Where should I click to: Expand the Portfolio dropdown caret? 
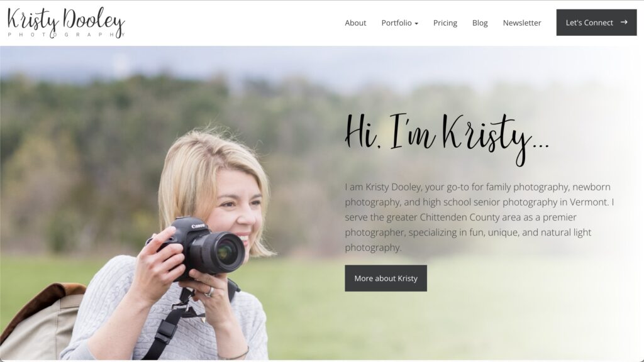click(416, 23)
